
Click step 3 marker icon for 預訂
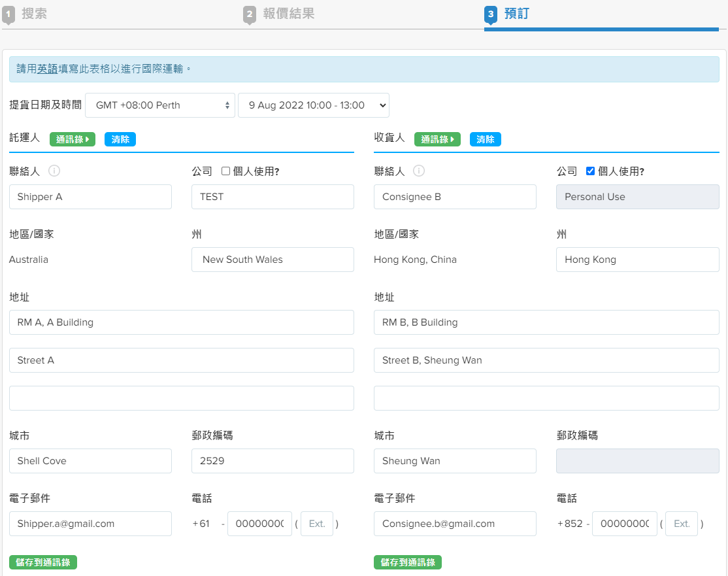[x=491, y=15]
